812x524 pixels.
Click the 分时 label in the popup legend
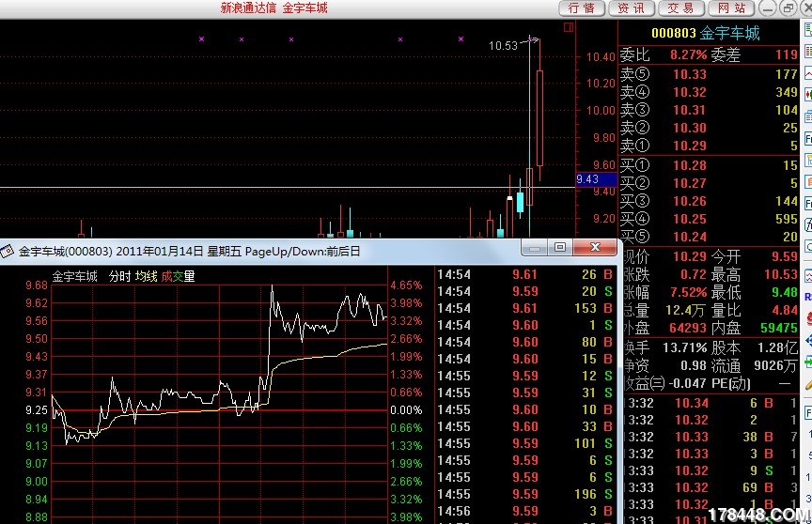pyautogui.click(x=119, y=276)
